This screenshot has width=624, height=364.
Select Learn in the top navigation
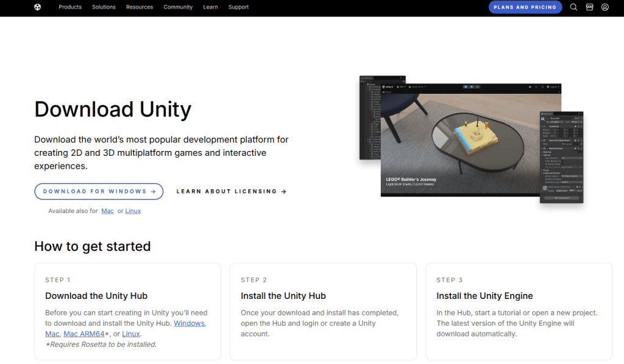tap(210, 7)
